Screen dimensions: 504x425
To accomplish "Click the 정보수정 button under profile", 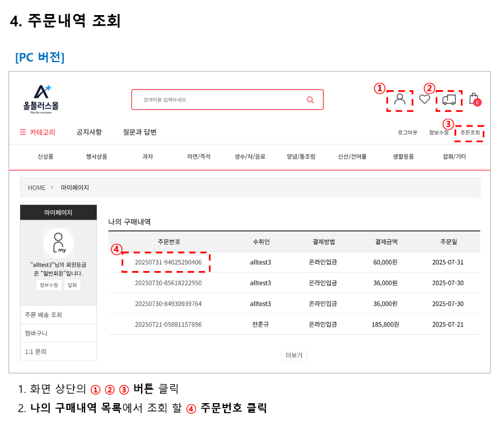I will coord(49,285).
